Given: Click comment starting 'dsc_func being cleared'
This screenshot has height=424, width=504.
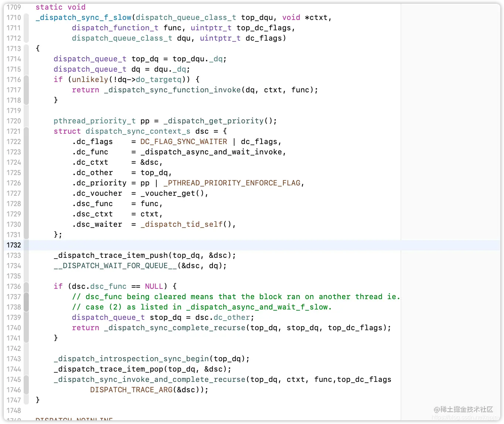Looking at the screenshot, I should (236, 297).
